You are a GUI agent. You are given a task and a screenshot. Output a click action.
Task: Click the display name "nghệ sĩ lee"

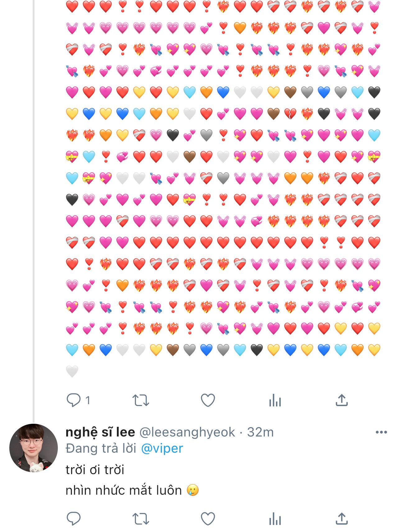pos(100,432)
